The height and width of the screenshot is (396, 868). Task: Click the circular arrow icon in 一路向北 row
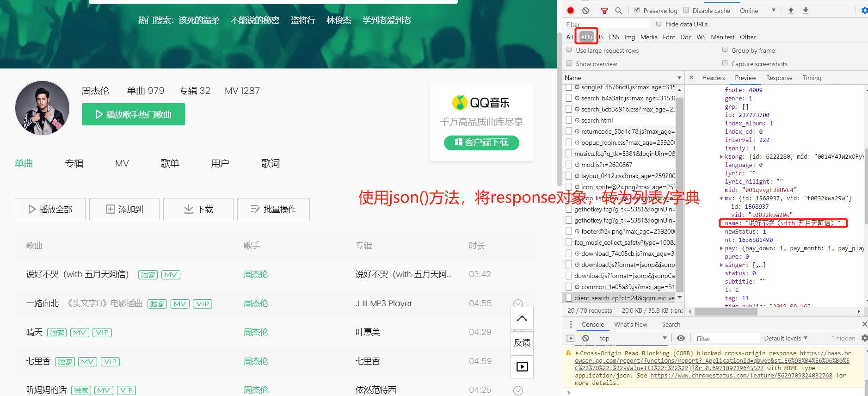pos(518,303)
